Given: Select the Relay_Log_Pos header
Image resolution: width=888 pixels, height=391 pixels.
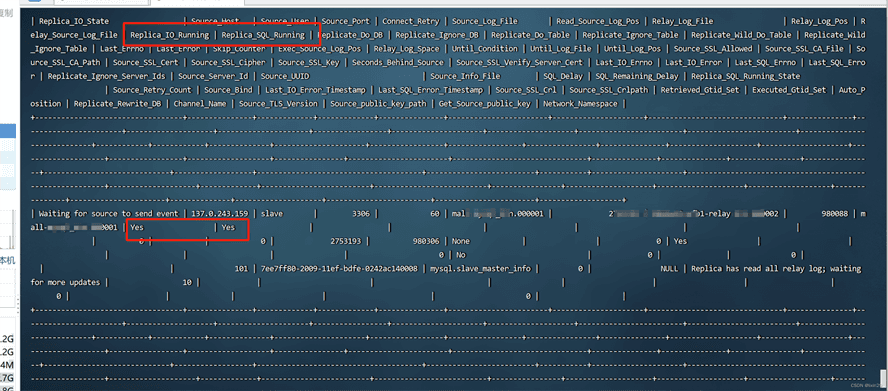Looking at the screenshot, I should [x=819, y=21].
